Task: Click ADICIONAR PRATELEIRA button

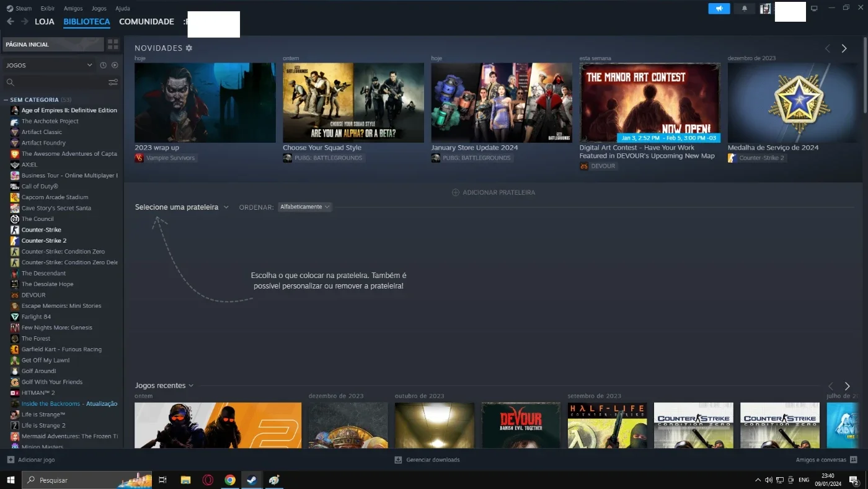Action: [x=494, y=192]
